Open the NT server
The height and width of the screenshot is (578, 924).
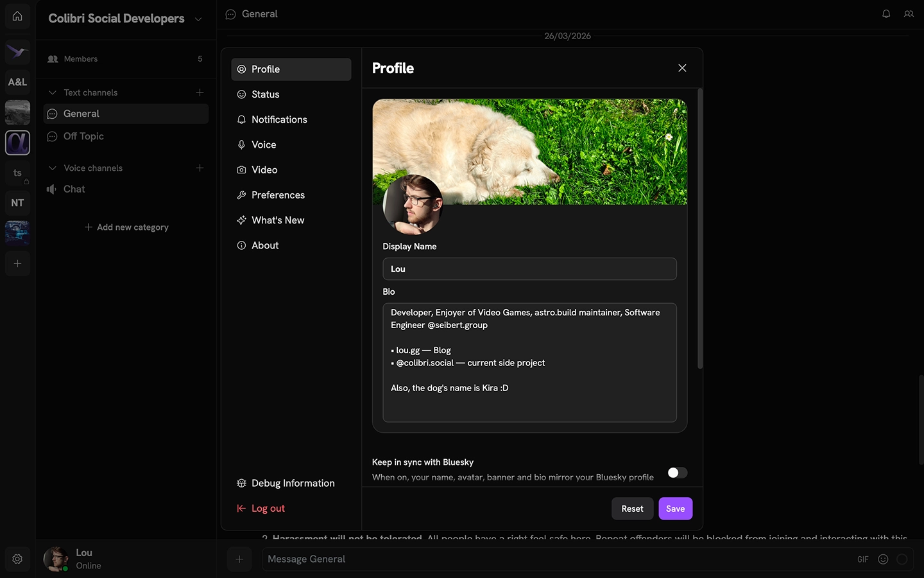[17, 203]
